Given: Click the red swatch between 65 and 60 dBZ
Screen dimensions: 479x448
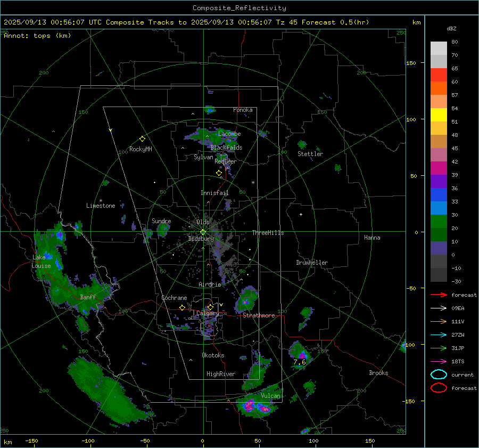Looking at the screenshot, I should (439, 75).
